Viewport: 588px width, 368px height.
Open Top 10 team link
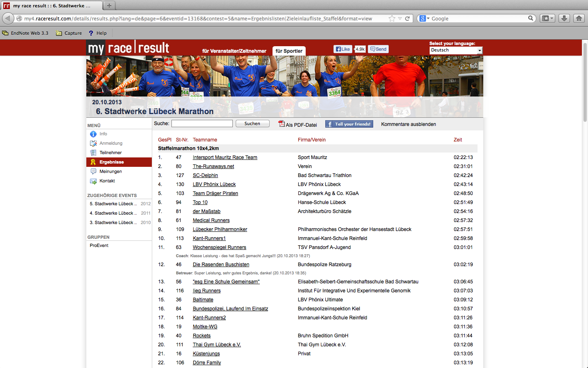(x=200, y=202)
